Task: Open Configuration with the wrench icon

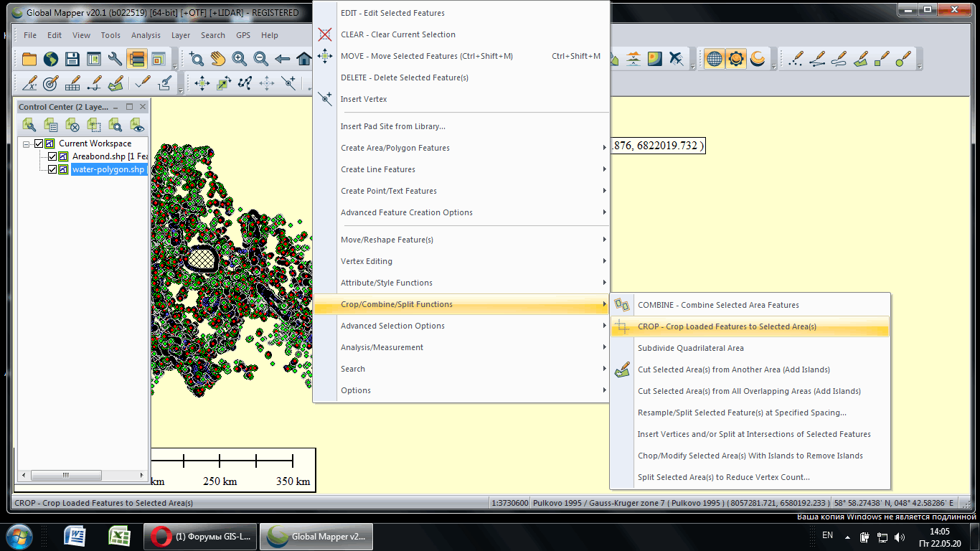Action: coord(115,59)
